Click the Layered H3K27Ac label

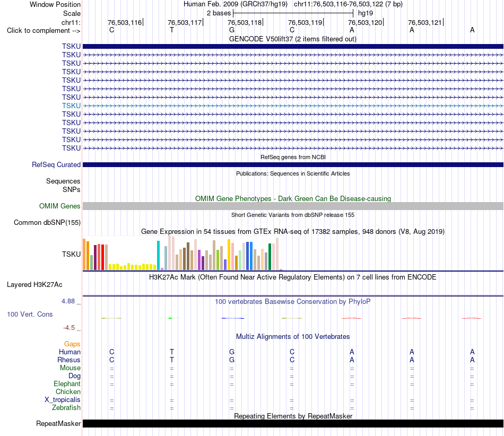34,285
